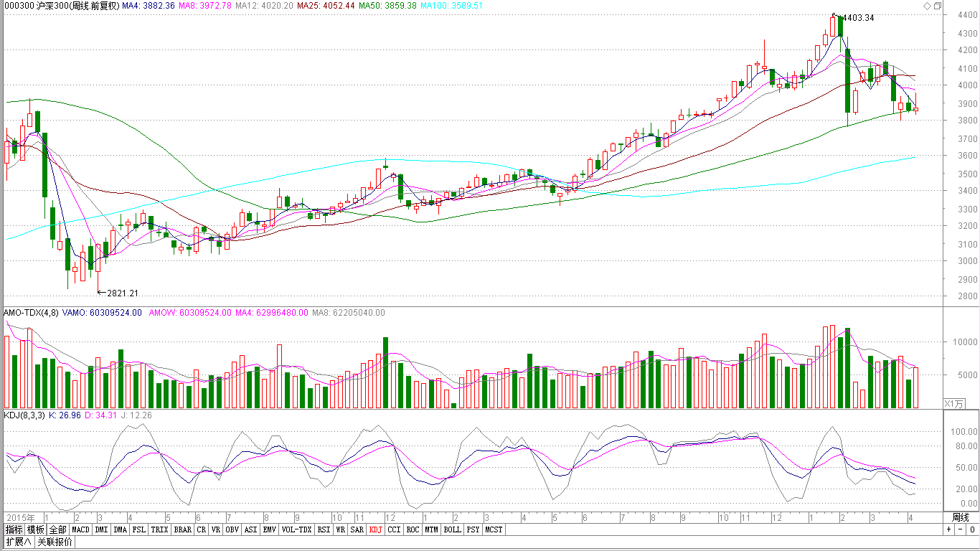Click the 2015年 label on time axis
The height and width of the screenshot is (551, 980).
click(21, 517)
